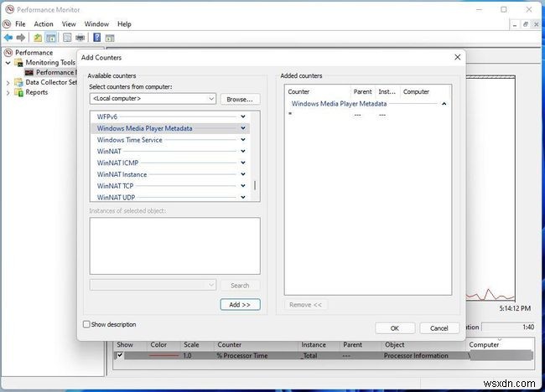
Task: Click the Properties toolbar icon
Action: [x=67, y=38]
